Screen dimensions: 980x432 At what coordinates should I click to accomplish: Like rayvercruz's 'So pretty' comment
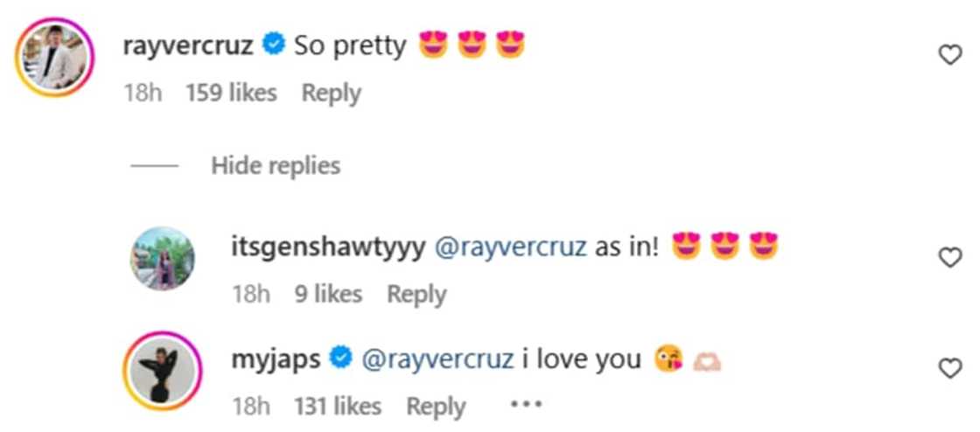click(949, 56)
